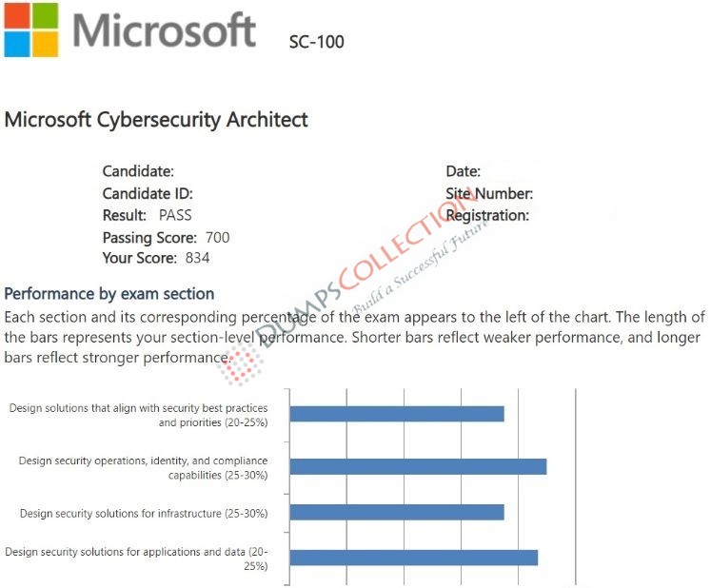Click the Microsoft Cybersecurity Architect heading
This screenshot has height=588, width=711.
pos(156,120)
